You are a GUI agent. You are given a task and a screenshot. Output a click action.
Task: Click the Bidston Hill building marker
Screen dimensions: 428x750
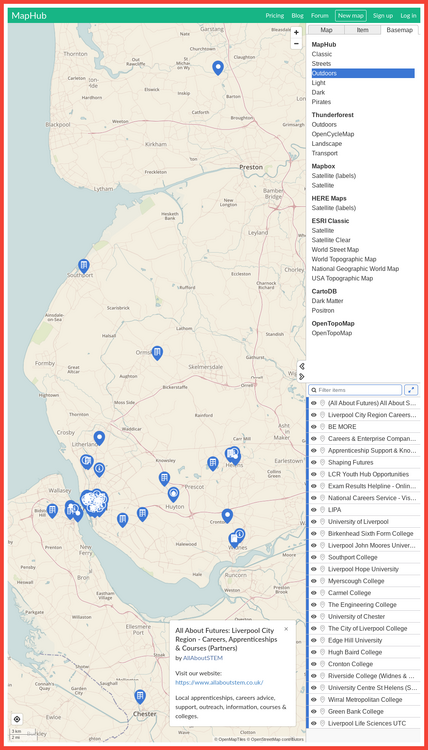click(52, 511)
